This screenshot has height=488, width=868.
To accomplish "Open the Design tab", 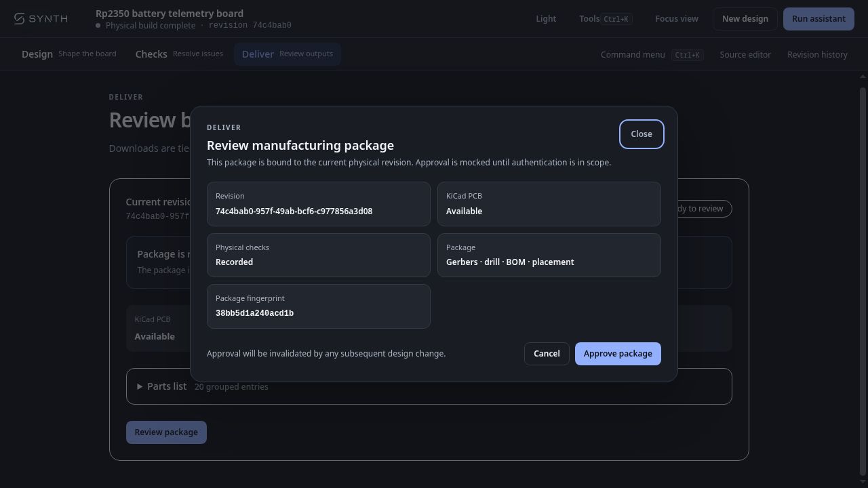I will 68,54.
